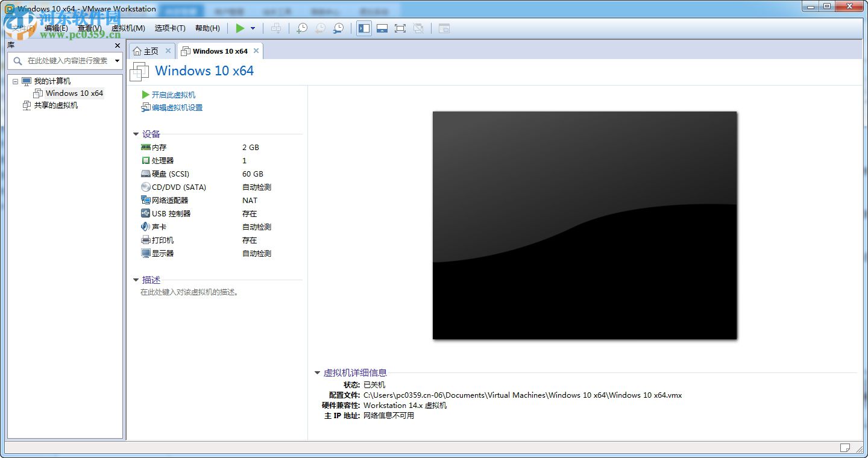Open memory settings via the 内存 device icon
868x458 pixels.
[x=146, y=147]
